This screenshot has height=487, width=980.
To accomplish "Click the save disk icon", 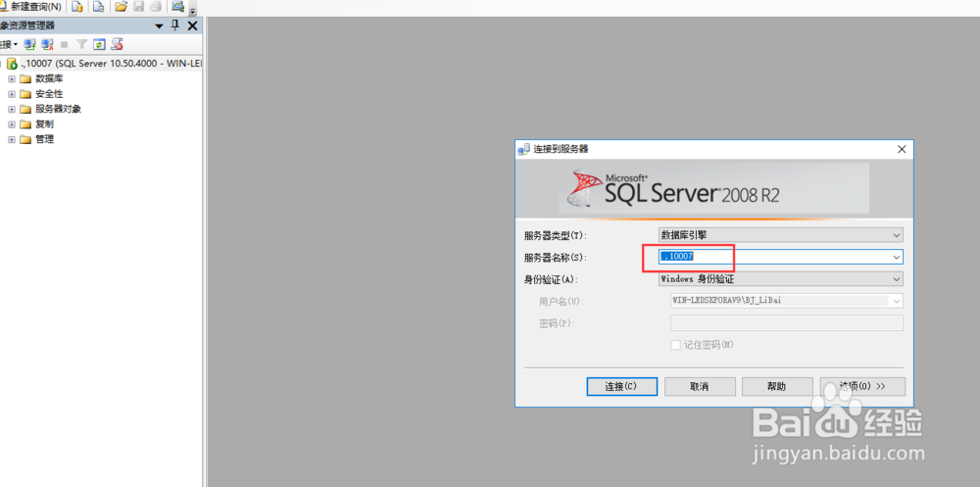I will coord(139,7).
